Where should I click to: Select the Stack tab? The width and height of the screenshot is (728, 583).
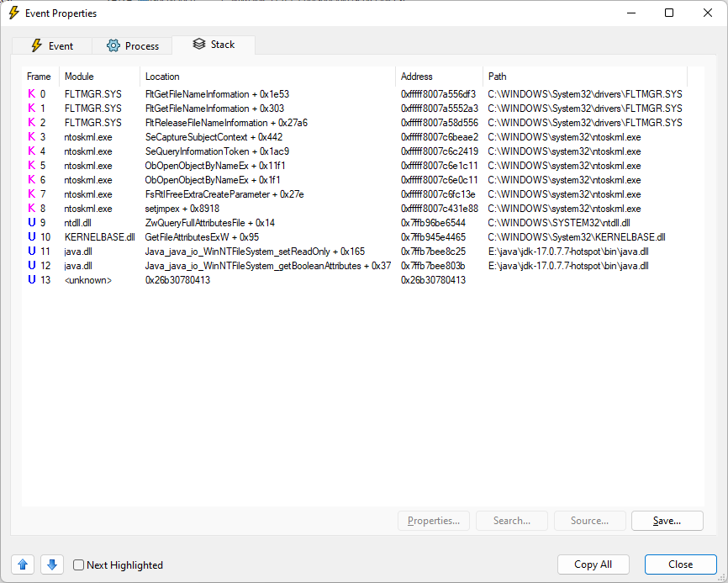pyautogui.click(x=214, y=45)
